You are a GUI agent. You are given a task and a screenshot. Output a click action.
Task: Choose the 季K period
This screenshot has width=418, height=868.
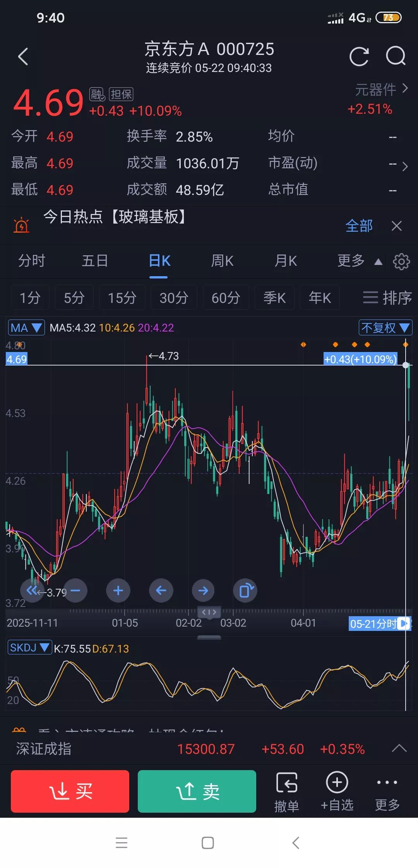click(275, 297)
